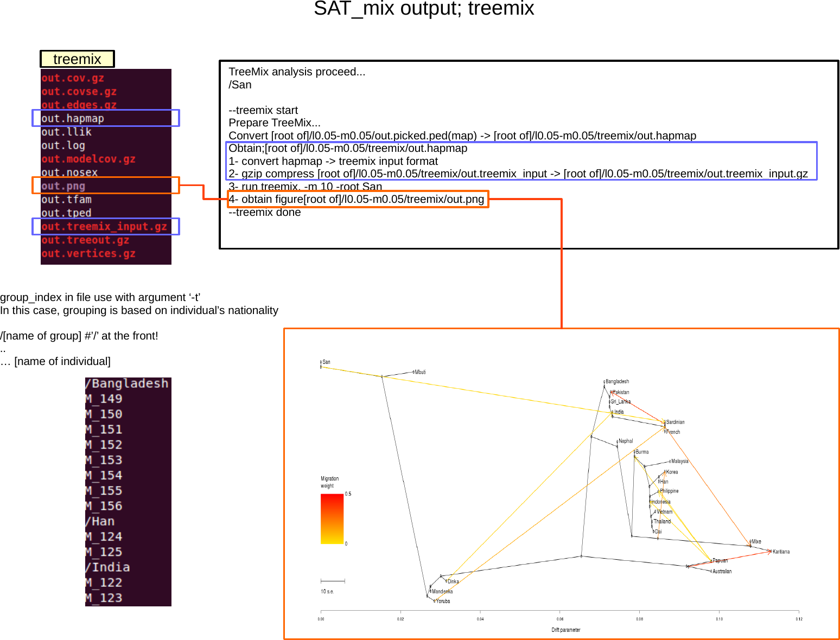Click the French label in tree plot

click(x=673, y=432)
